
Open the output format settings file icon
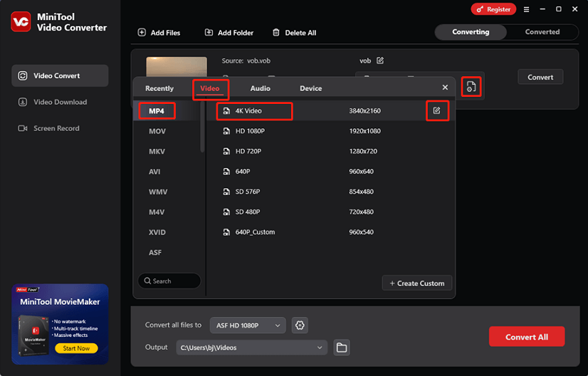coord(471,87)
